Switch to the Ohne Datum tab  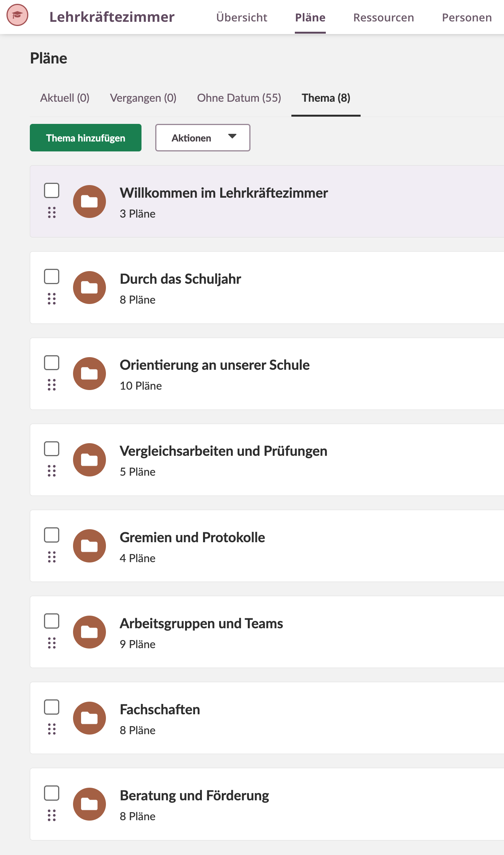(x=239, y=98)
